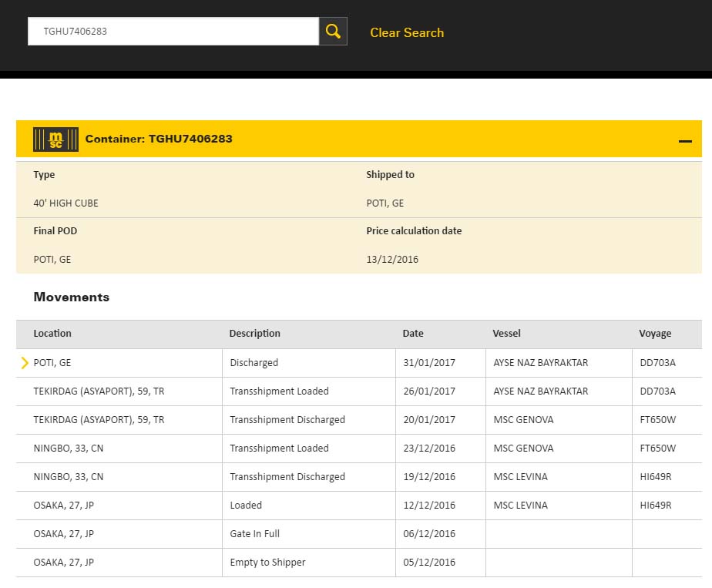This screenshot has width=712, height=588.
Task: Click the container number search field
Action: [x=173, y=32]
